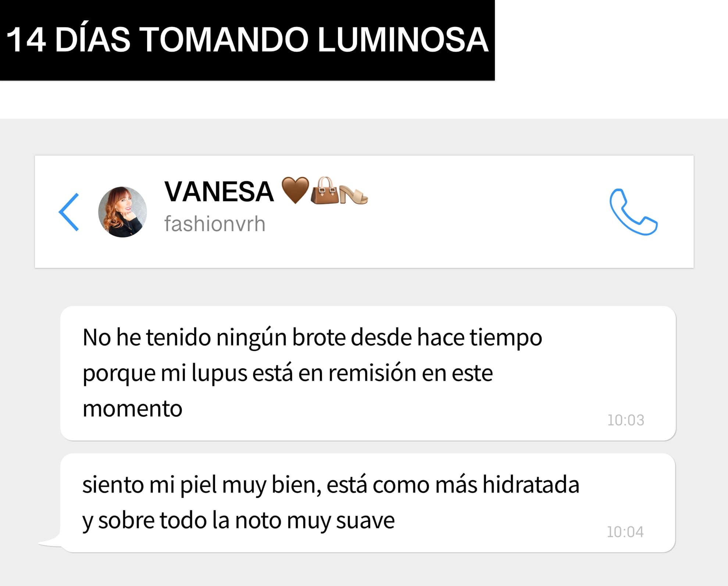Click the 10:04 timestamp
Screen dimensions: 728x586
(x=625, y=532)
